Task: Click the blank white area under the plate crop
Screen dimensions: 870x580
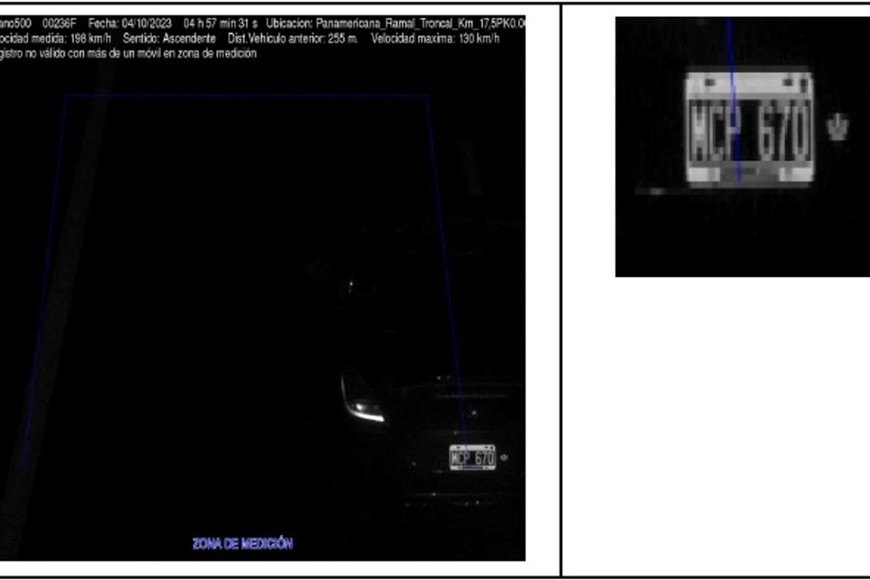Action: [716, 420]
